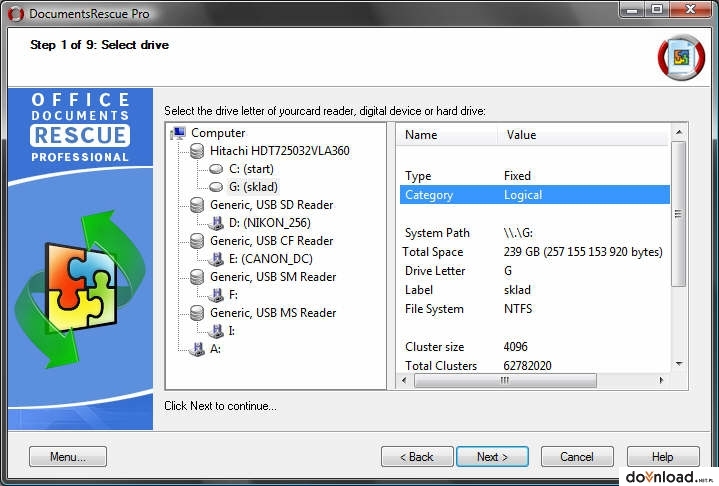719x486 pixels.
Task: Click the DocumentsRescue Pro title bar icon
Action: (x=16, y=14)
